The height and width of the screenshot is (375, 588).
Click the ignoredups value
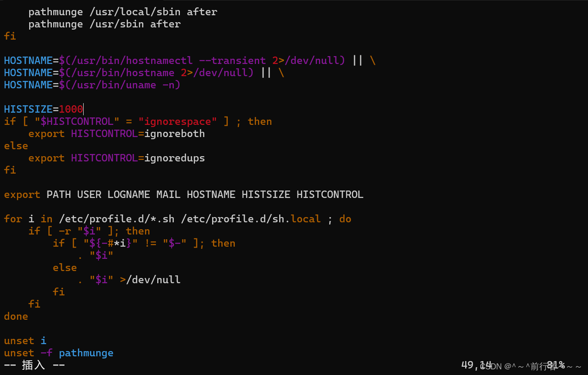pyautogui.click(x=175, y=158)
